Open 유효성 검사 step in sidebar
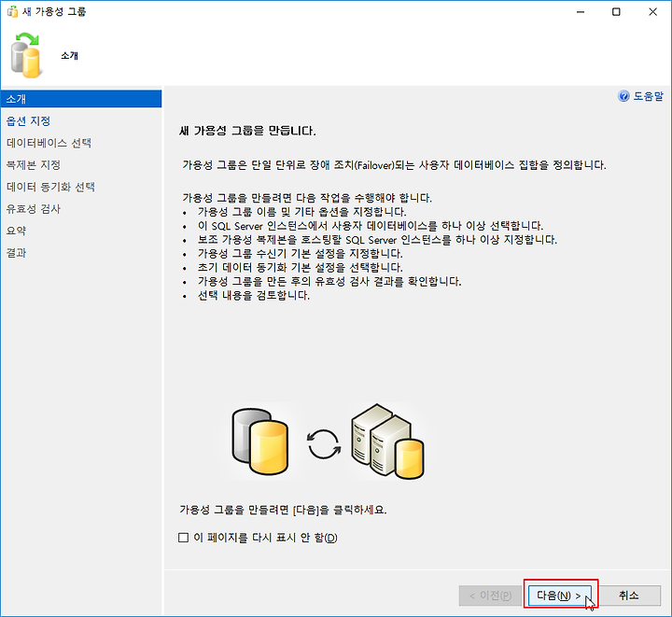 pyautogui.click(x=34, y=209)
